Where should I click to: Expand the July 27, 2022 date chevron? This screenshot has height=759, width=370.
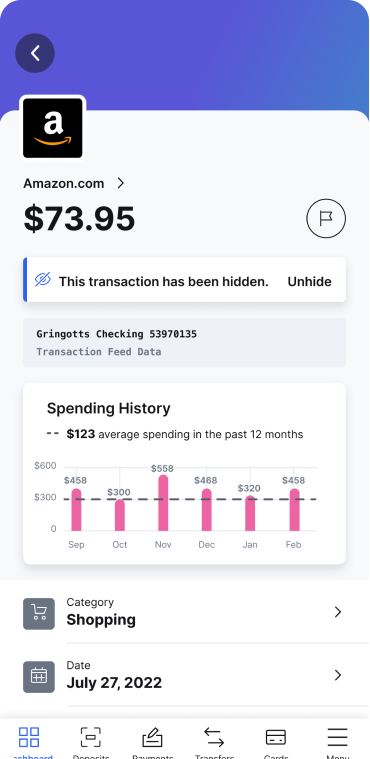[x=338, y=675]
